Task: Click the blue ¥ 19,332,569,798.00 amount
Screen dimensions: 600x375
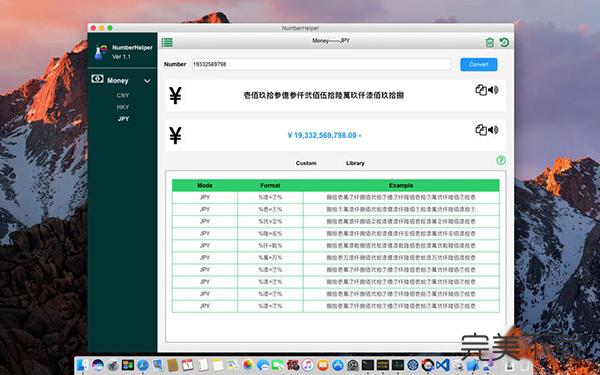Action: [x=324, y=135]
